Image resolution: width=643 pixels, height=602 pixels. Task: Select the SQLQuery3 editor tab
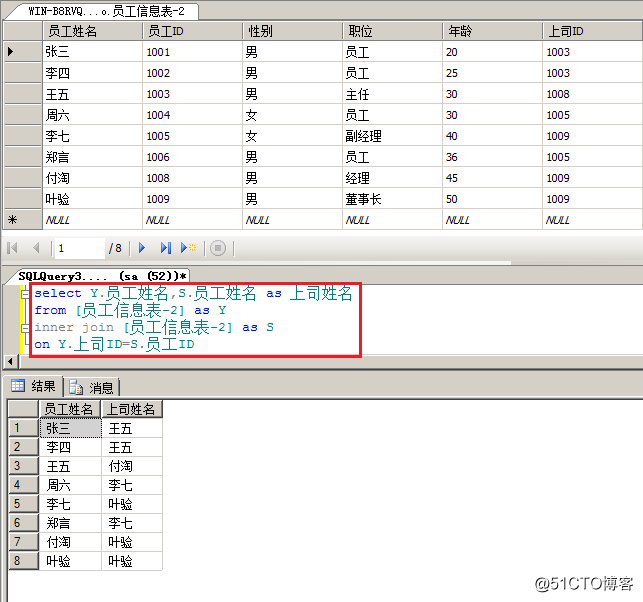click(x=102, y=276)
